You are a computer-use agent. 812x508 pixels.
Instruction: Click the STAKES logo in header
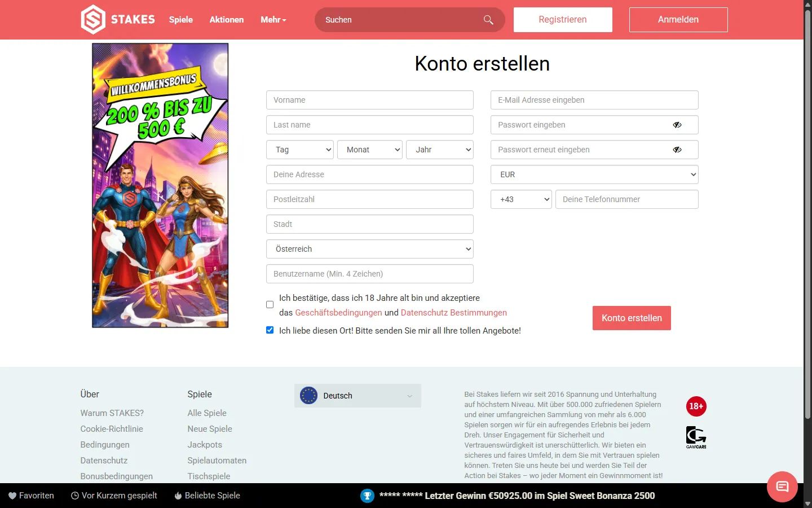point(118,20)
